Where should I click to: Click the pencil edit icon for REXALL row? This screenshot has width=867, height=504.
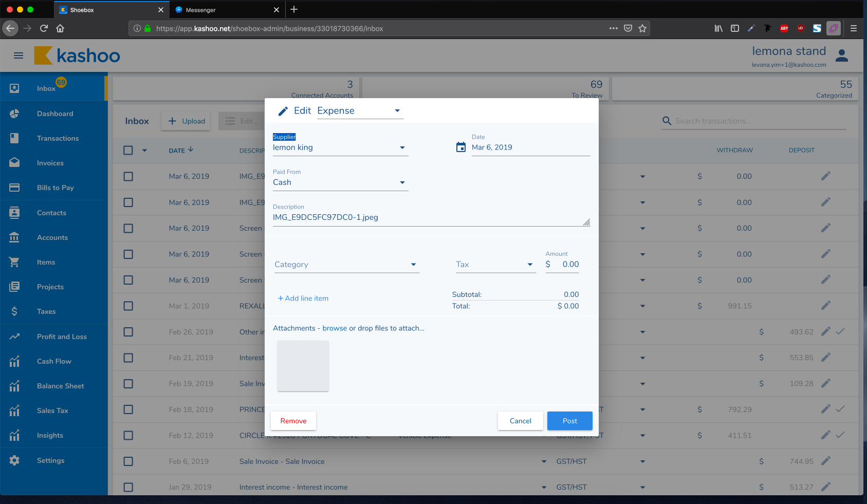point(825,306)
